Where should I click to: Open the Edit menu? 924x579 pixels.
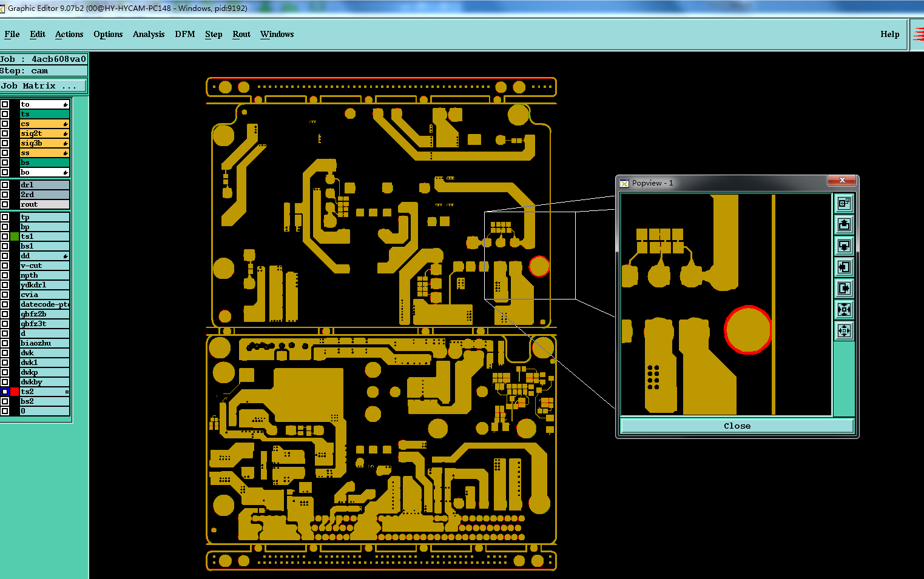(x=38, y=35)
